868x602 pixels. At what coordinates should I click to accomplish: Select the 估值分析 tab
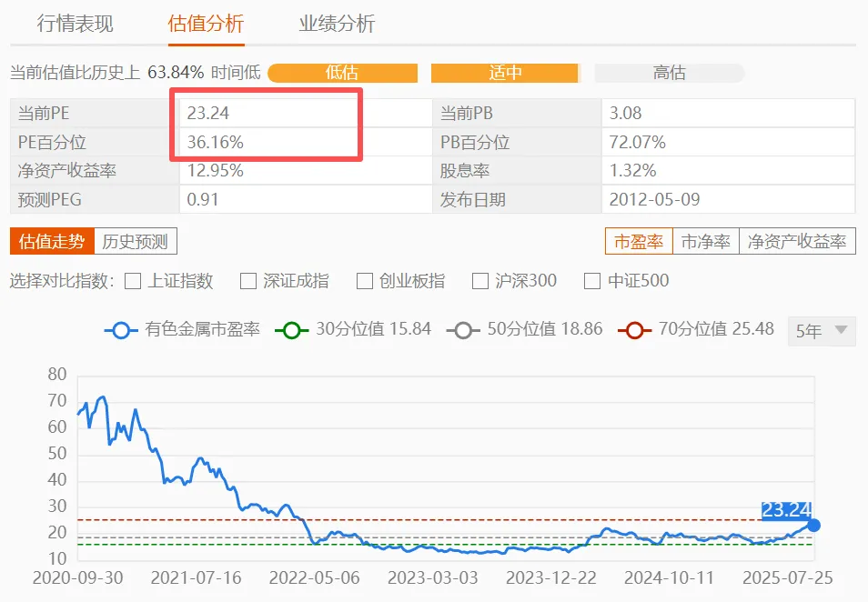pos(207,24)
